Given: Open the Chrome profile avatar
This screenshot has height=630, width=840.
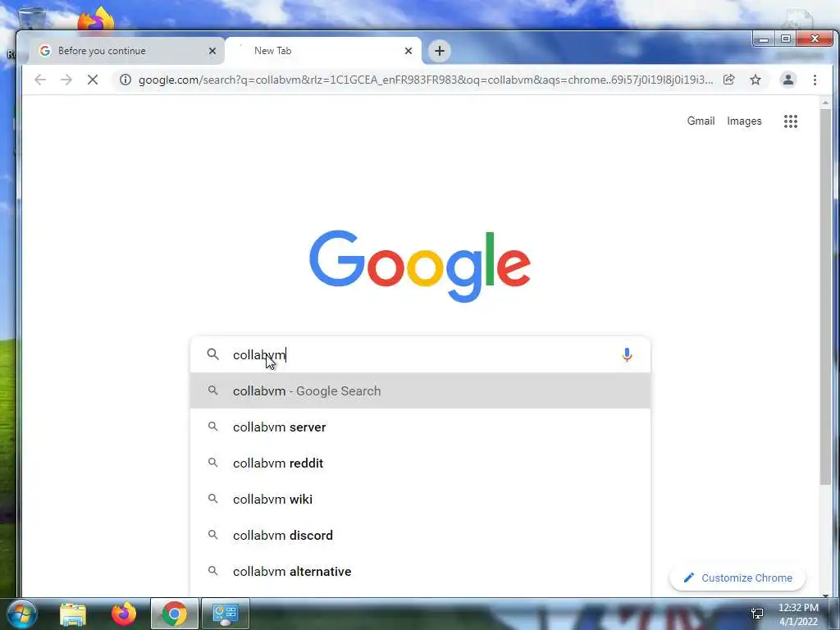Looking at the screenshot, I should [x=788, y=80].
